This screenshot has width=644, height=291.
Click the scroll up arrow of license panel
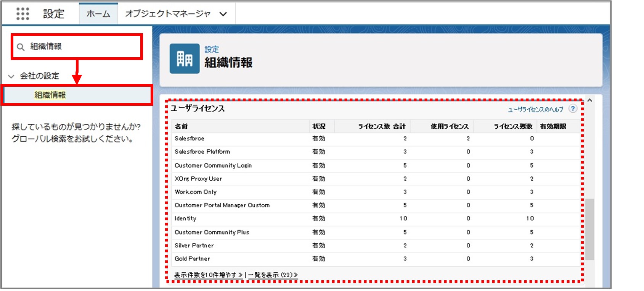[589, 100]
